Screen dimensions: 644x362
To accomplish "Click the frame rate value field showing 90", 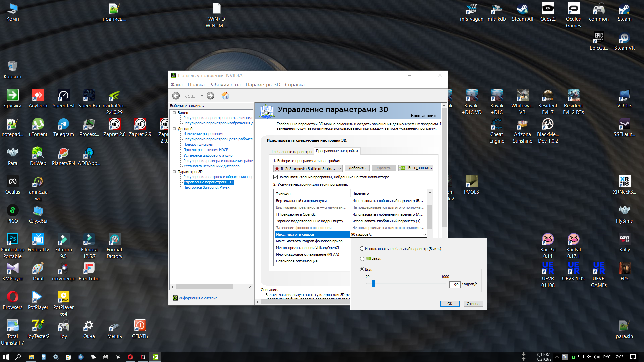I will 454,284.
